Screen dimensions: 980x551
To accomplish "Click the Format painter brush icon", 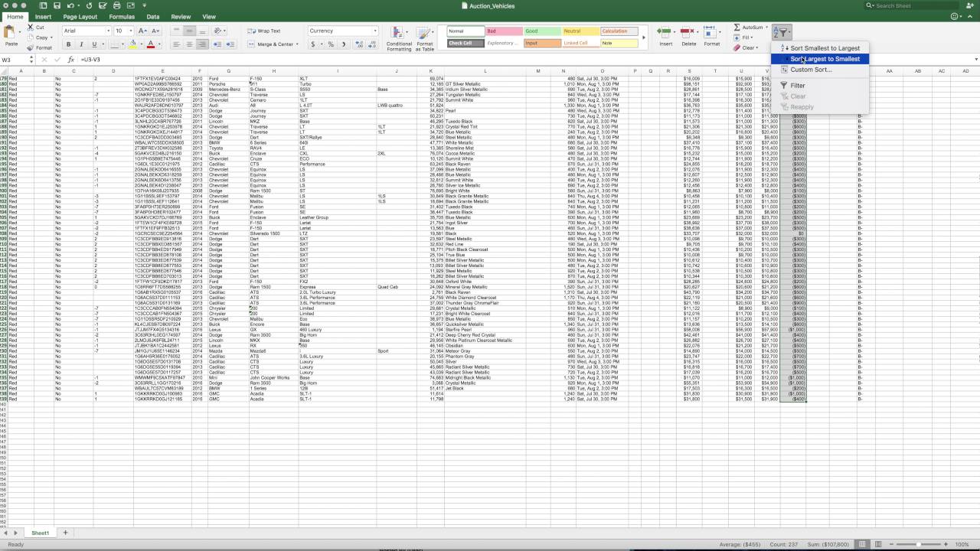I will 31,47.
